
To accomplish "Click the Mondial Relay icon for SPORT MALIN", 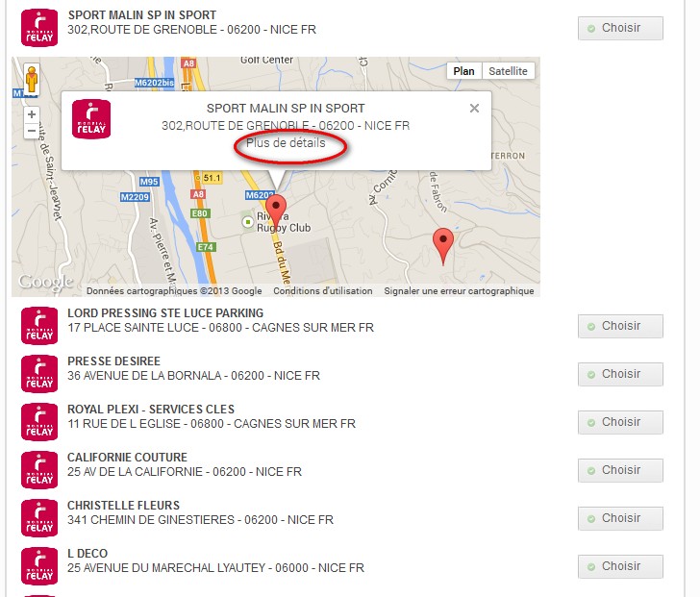I will click(x=39, y=28).
